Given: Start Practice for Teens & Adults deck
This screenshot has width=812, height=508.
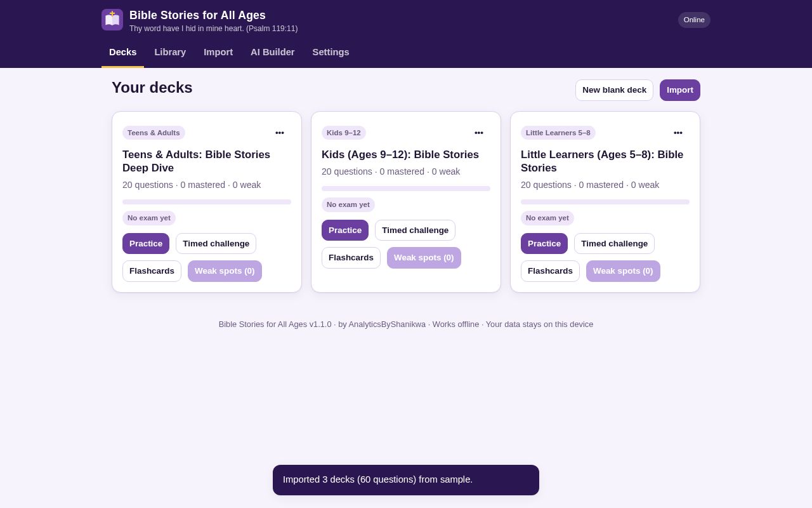Looking at the screenshot, I should [x=146, y=244].
